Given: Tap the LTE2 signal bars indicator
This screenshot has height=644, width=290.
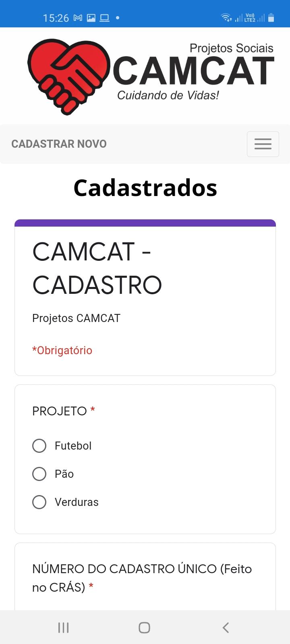Looking at the screenshot, I should pyautogui.click(x=255, y=18).
